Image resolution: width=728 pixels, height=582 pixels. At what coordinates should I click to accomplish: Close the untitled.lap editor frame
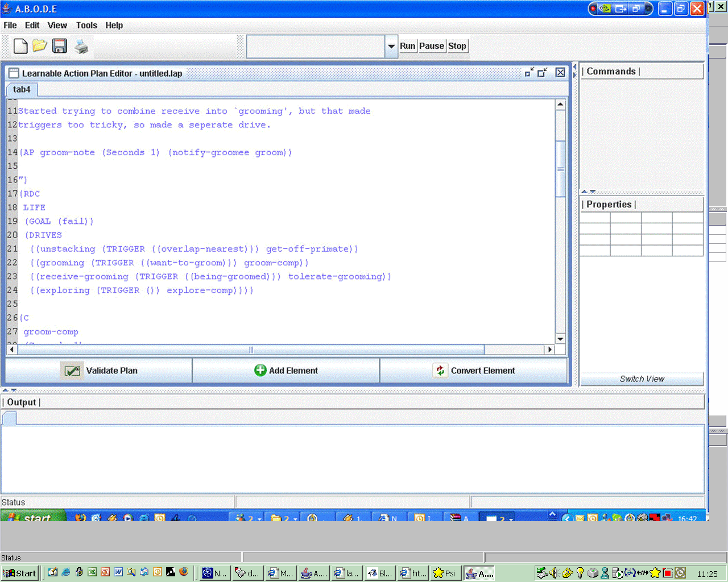[x=560, y=73]
